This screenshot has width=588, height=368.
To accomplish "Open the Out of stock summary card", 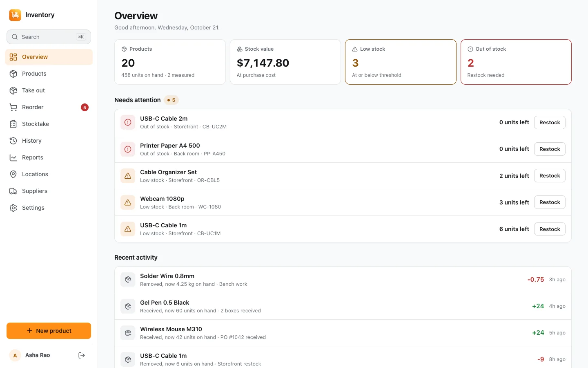I will (516, 62).
